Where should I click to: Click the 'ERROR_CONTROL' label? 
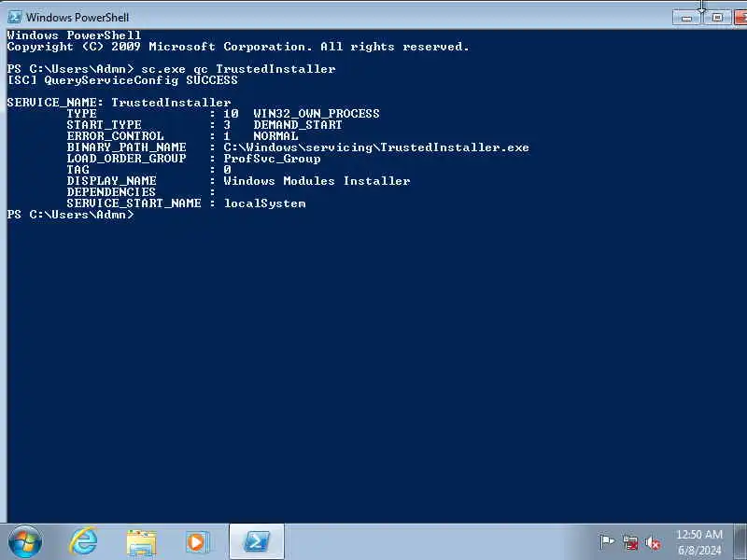pyautogui.click(x=115, y=136)
